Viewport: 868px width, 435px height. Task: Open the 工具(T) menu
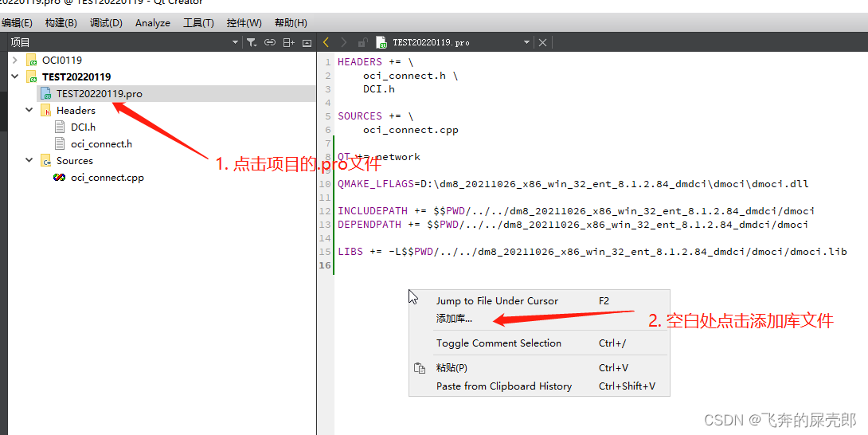198,23
